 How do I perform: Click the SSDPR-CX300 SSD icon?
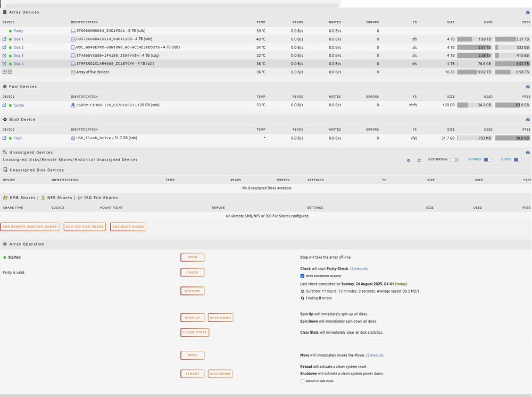[x=73, y=105]
